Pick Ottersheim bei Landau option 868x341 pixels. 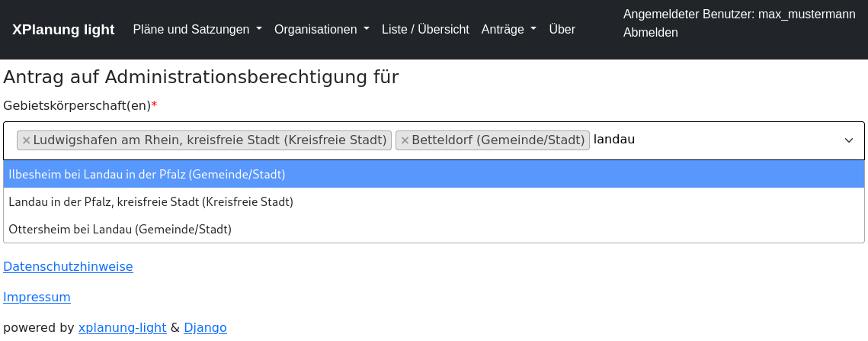click(x=120, y=229)
